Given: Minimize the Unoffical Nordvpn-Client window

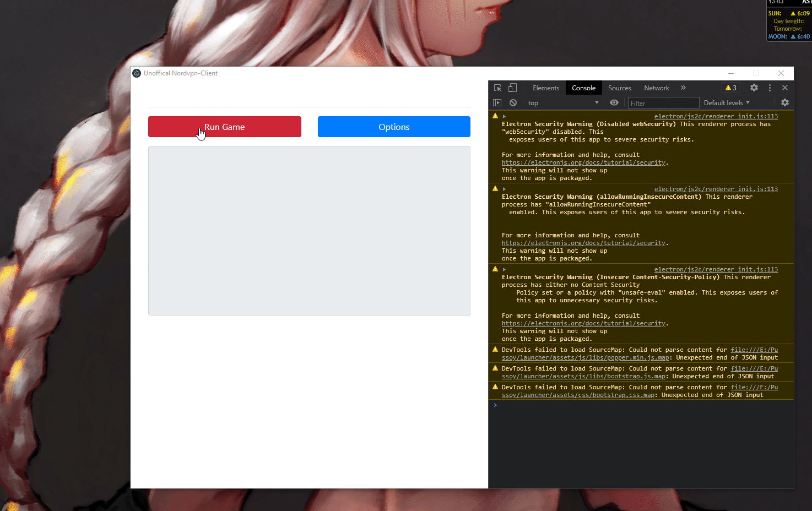Looking at the screenshot, I should (731, 73).
